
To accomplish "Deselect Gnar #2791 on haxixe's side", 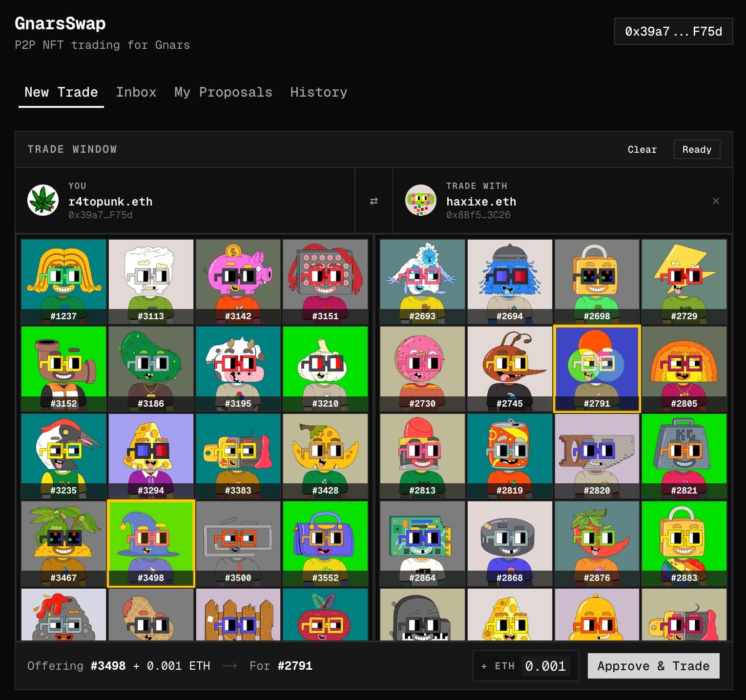I will 597,368.
